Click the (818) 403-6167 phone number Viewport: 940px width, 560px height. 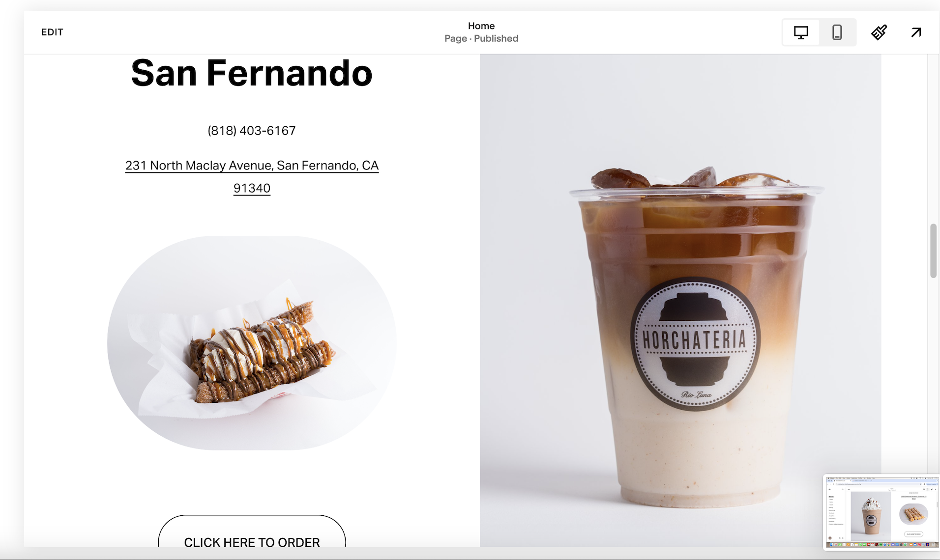pyautogui.click(x=252, y=131)
